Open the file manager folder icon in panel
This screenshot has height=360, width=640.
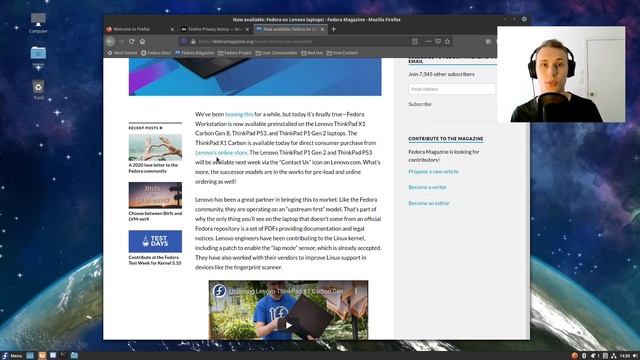pyautogui.click(x=74, y=356)
